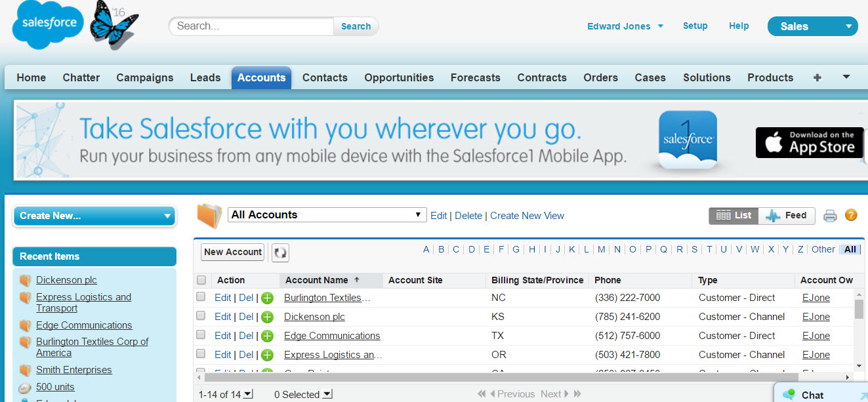Go to the Leads tab
Viewport: 868px width, 402px height.
tap(205, 77)
